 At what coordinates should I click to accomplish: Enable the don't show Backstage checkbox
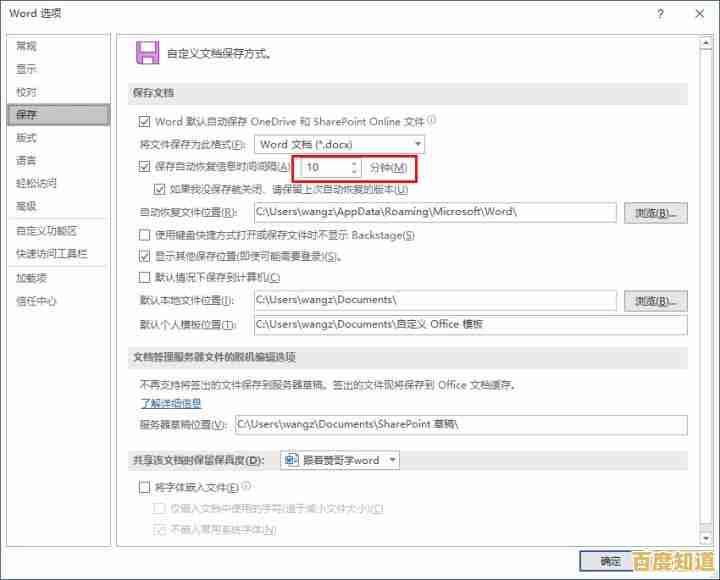click(x=144, y=235)
